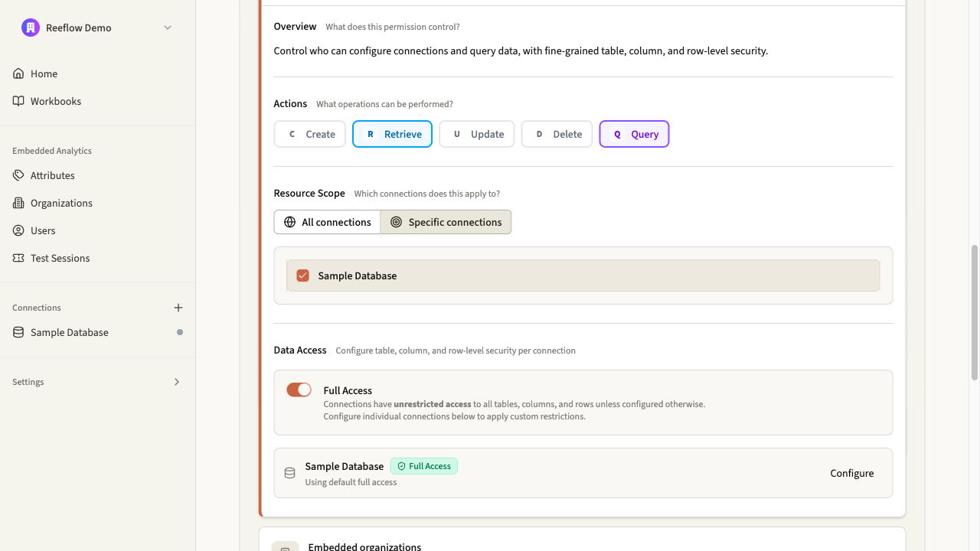Uncheck the Sample Database connection checkbox
Viewport: 980px width, 551px height.
[302, 275]
